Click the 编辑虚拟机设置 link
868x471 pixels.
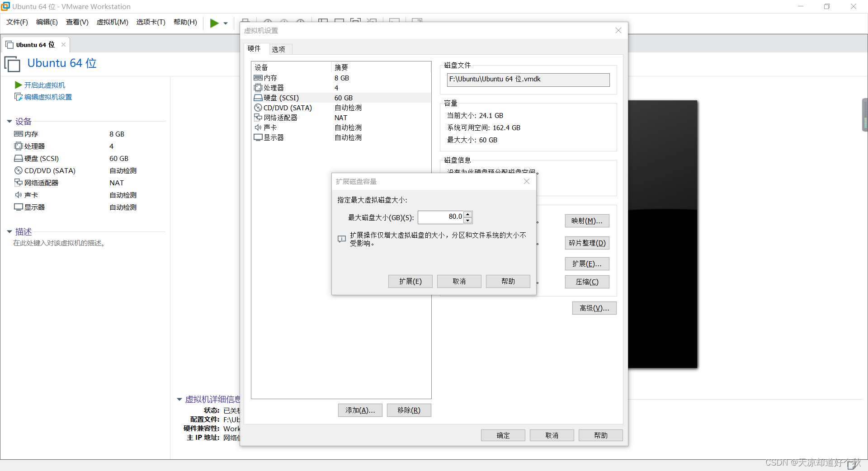[48, 97]
